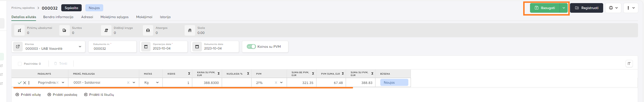Click the Dokumento nr. input field
The image size is (644, 102).
tap(112, 47)
